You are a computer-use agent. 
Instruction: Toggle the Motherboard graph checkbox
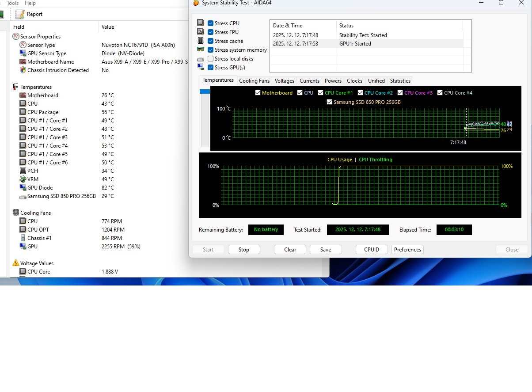(258, 93)
